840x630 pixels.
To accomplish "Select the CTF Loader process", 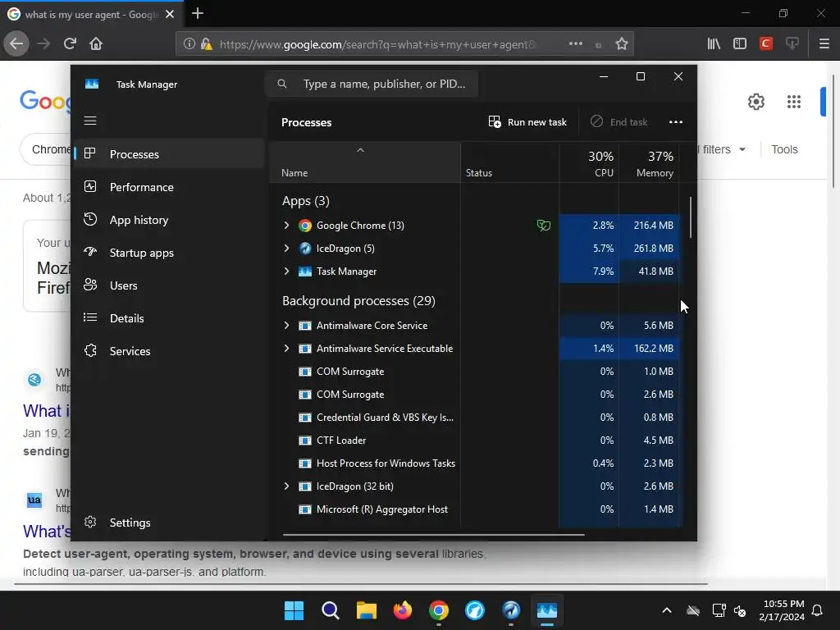I will [475, 441].
